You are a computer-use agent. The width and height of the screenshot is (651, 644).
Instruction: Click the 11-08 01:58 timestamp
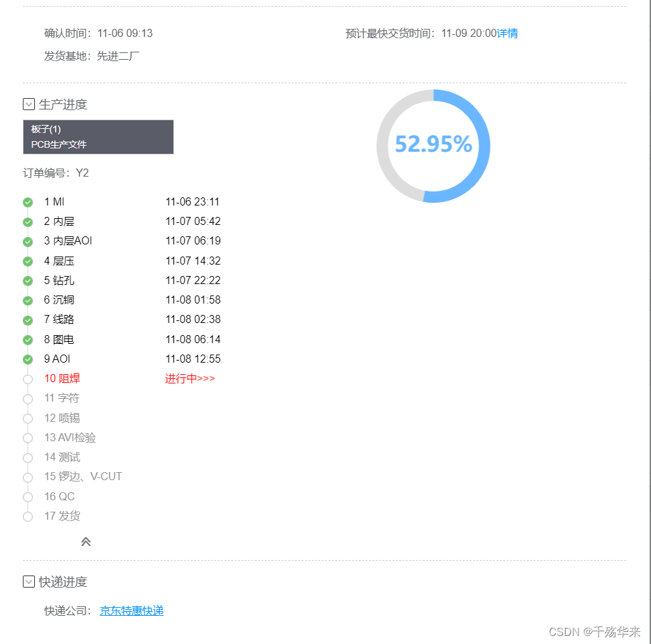coord(193,300)
